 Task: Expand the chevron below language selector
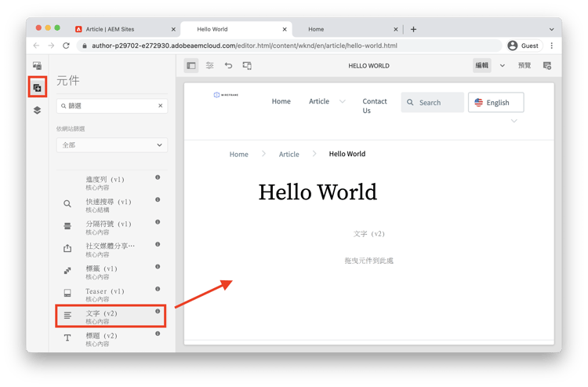(514, 121)
